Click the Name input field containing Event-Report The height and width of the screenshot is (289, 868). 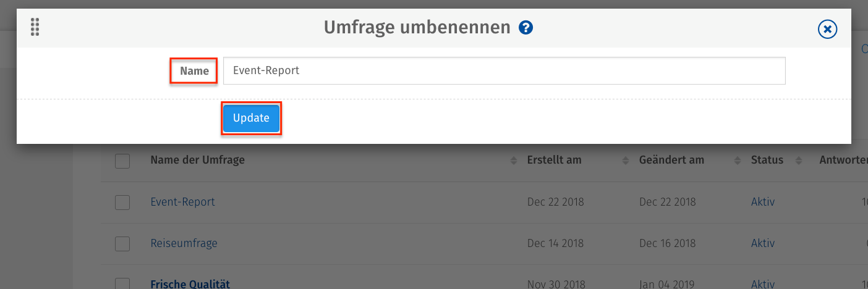point(504,70)
